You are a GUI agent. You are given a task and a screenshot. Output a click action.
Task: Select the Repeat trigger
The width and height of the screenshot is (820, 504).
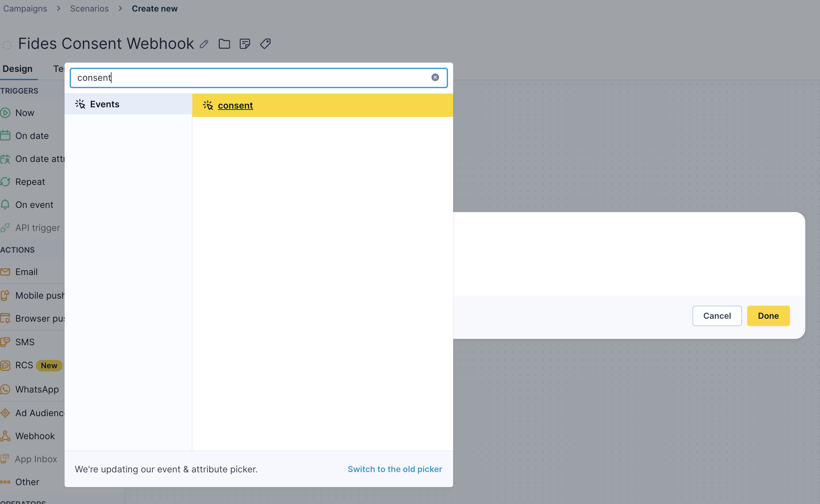coord(30,182)
